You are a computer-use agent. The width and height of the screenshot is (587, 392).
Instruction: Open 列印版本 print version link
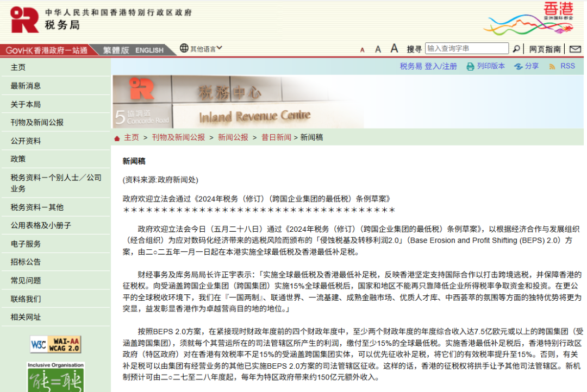tap(491, 66)
